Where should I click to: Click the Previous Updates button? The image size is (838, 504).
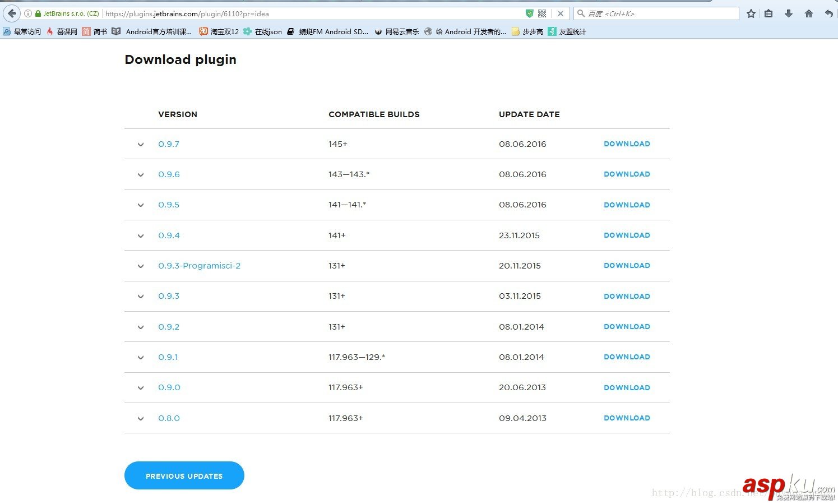coord(184,476)
